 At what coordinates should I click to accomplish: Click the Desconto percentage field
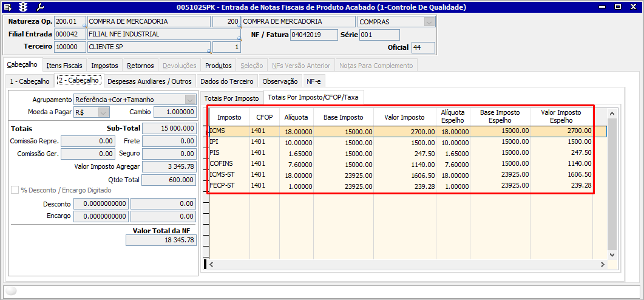click(x=101, y=204)
